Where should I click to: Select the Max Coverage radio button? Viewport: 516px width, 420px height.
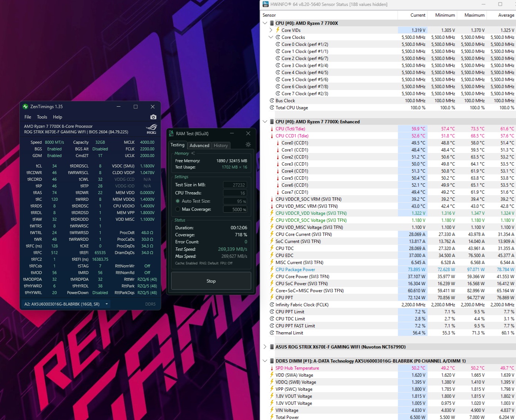178,209
